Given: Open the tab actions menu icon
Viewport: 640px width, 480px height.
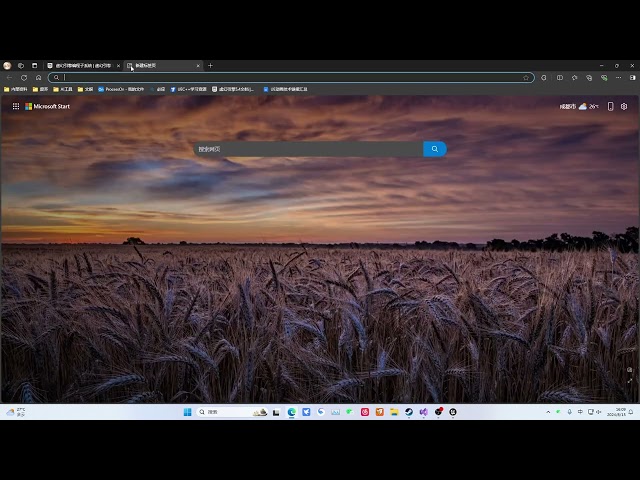Looking at the screenshot, I should click(35, 65).
